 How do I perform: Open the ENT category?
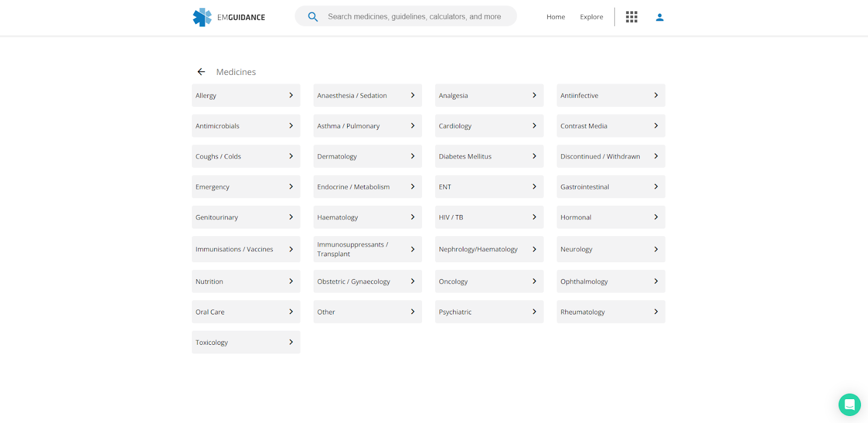[489, 187]
